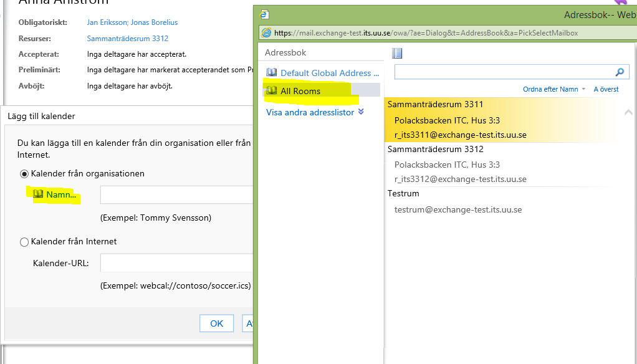The image size is (637, 364).
Task: Open attendee Jonas Borelius link
Action: tap(154, 22)
